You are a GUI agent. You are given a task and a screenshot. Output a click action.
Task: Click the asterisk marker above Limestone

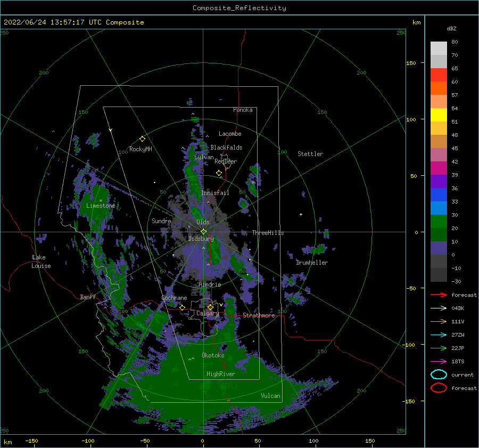pos(101,201)
